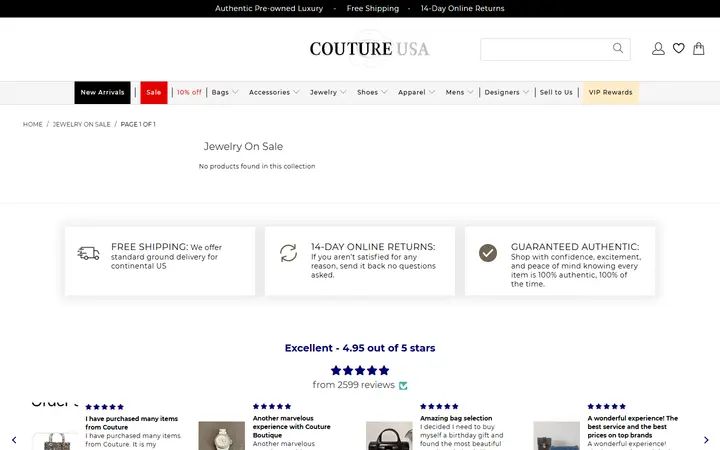Open the VIP Rewards menu item
This screenshot has width=720, height=450.
coord(610,92)
